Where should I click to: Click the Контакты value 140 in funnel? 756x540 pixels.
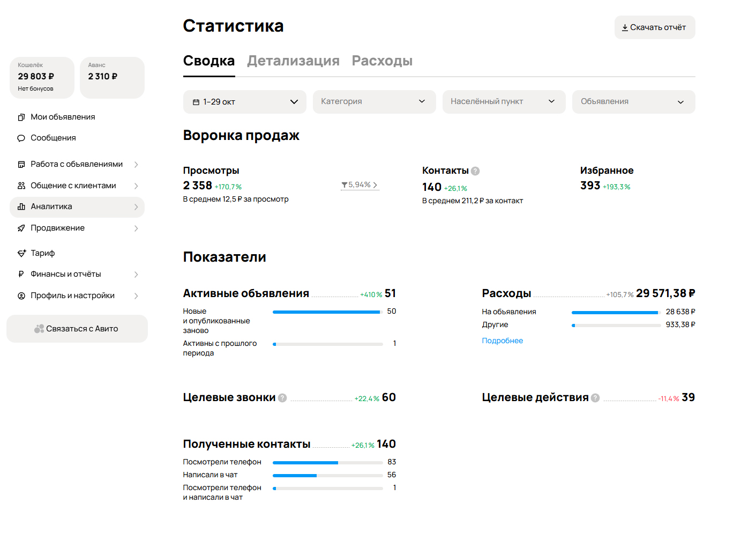click(x=432, y=187)
